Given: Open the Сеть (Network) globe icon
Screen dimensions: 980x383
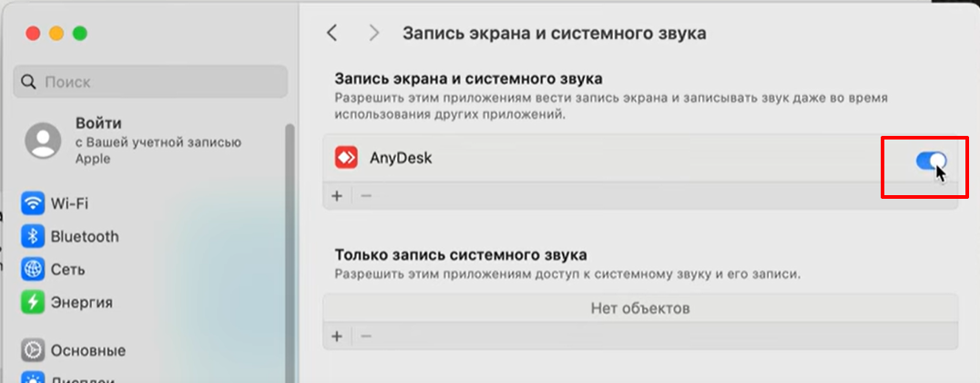Looking at the screenshot, I should coord(34,270).
